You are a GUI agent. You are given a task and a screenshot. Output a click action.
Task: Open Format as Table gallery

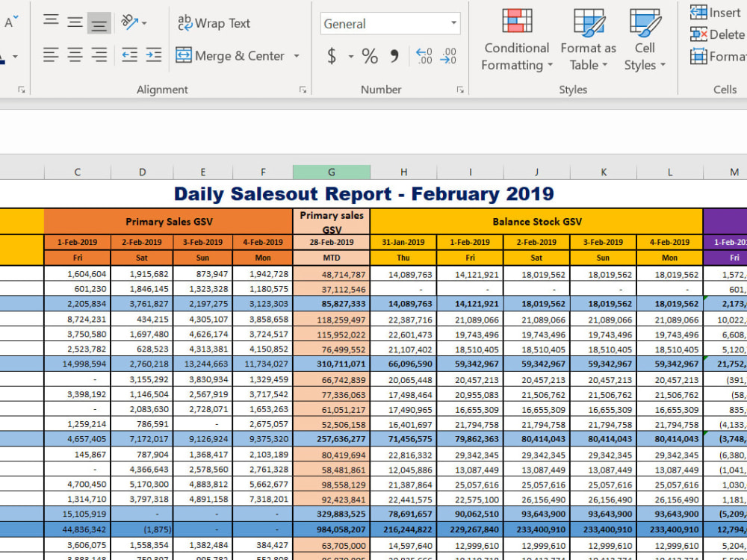click(x=589, y=40)
